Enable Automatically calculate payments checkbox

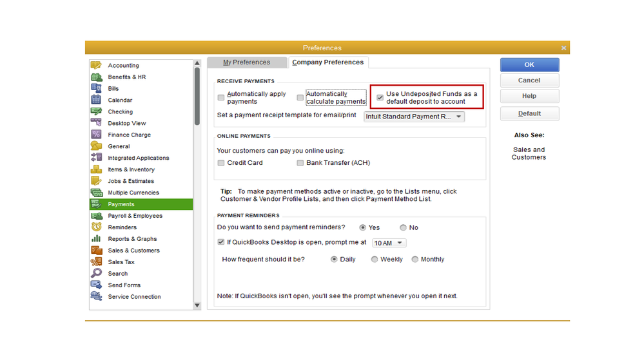(x=300, y=98)
